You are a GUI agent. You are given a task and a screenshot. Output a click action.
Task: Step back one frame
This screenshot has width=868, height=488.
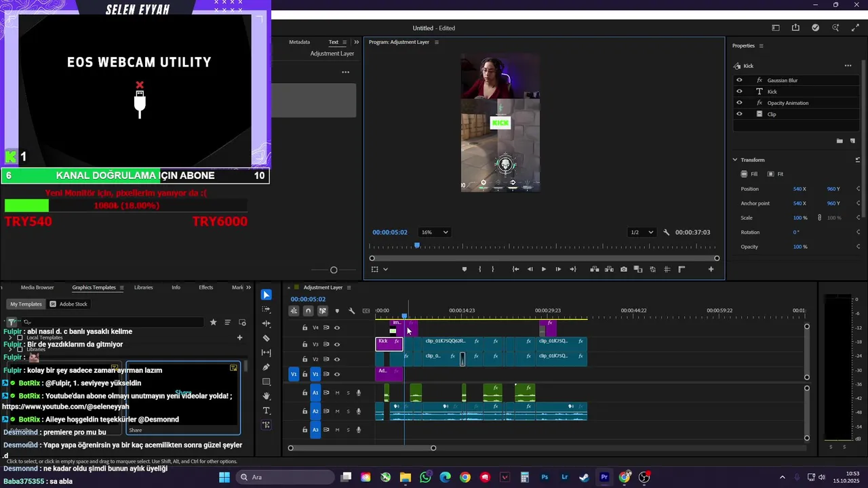[x=530, y=269]
